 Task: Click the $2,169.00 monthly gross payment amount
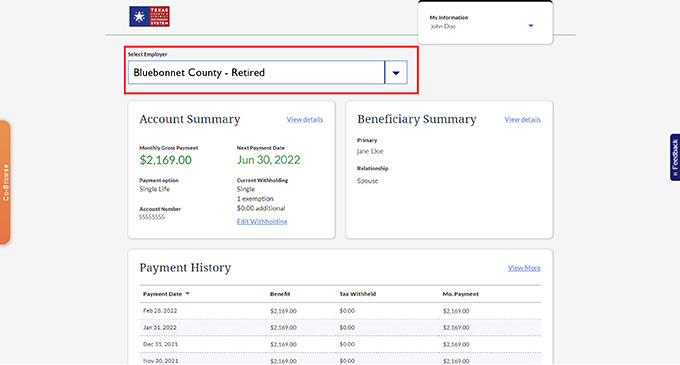(x=165, y=160)
